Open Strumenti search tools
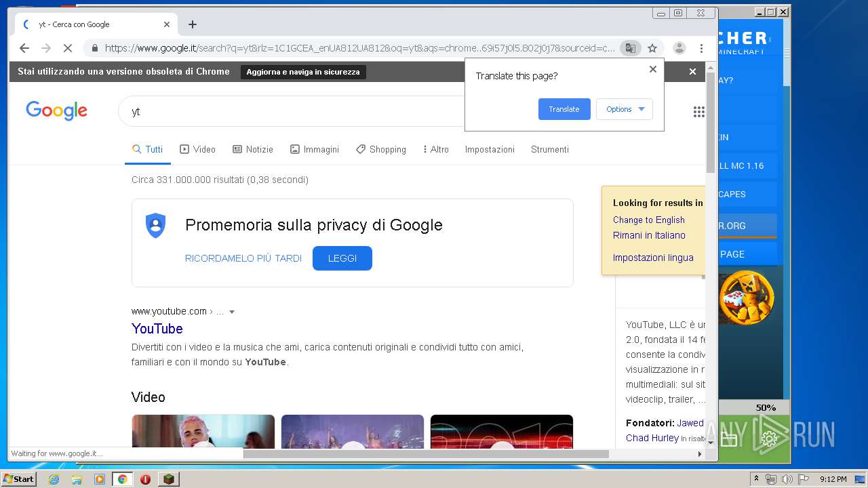 pyautogui.click(x=550, y=149)
